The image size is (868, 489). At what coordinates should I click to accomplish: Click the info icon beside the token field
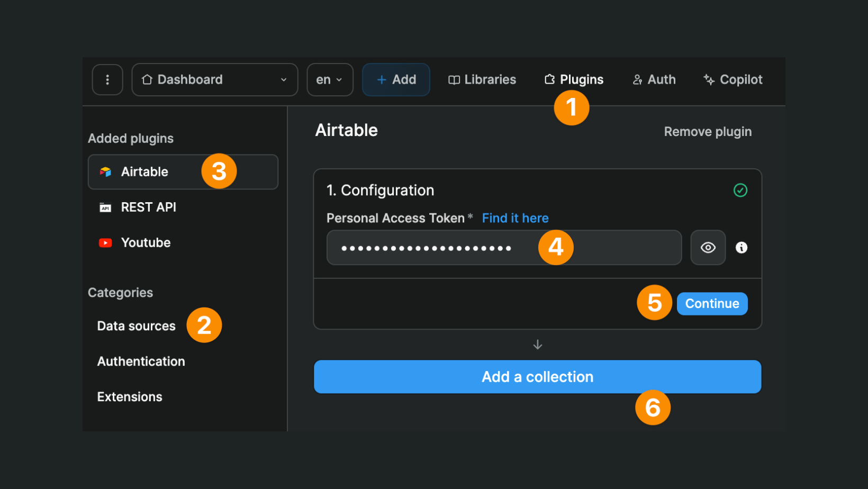(741, 247)
